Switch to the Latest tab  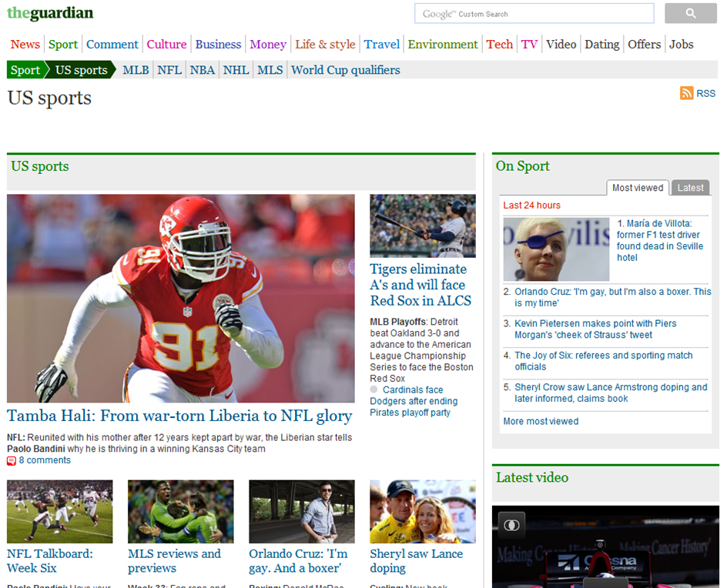(x=690, y=188)
